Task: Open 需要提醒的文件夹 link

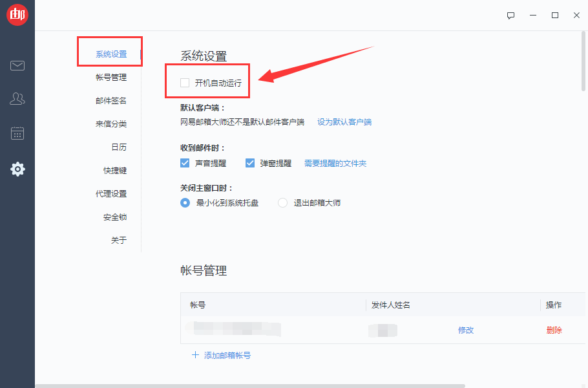Action: [335, 164]
